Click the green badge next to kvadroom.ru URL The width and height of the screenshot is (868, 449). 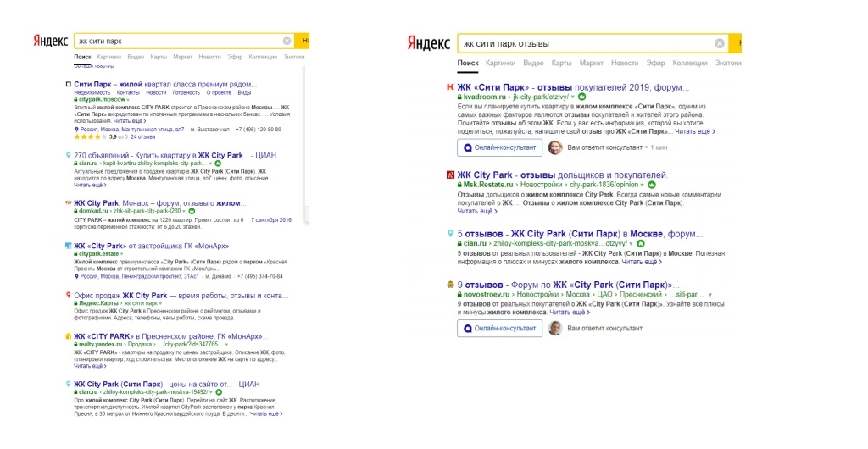(581, 97)
